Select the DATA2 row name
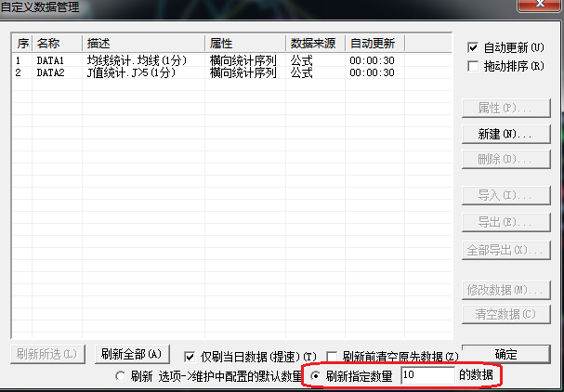The width and height of the screenshot is (564, 392). (50, 72)
